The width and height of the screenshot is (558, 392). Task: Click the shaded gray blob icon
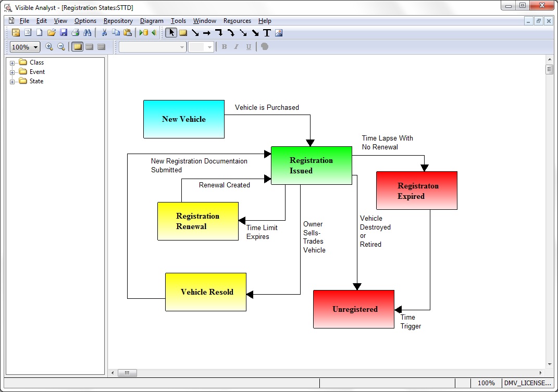click(264, 47)
